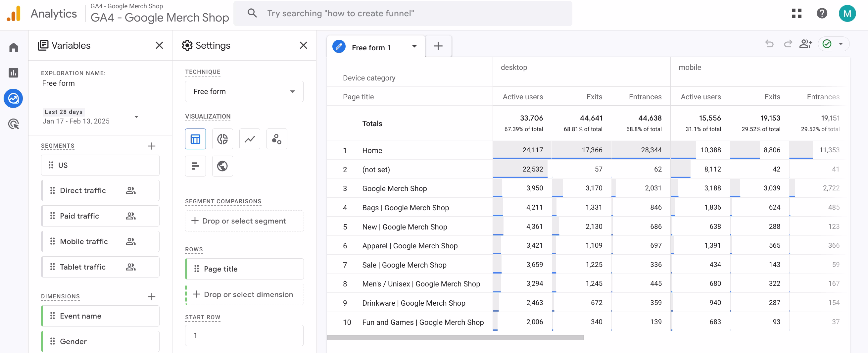Open the share exploration icon
Image resolution: width=868 pixels, height=353 pixels.
[x=805, y=44]
